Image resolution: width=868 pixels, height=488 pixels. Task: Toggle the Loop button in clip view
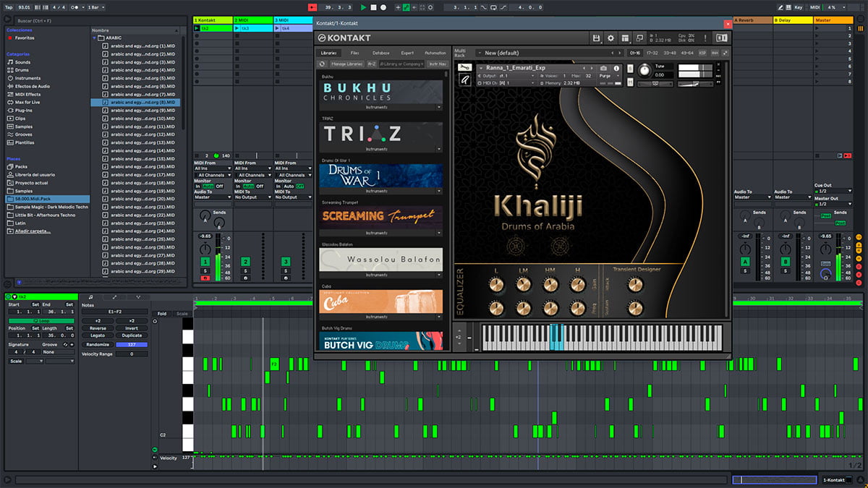coord(40,320)
